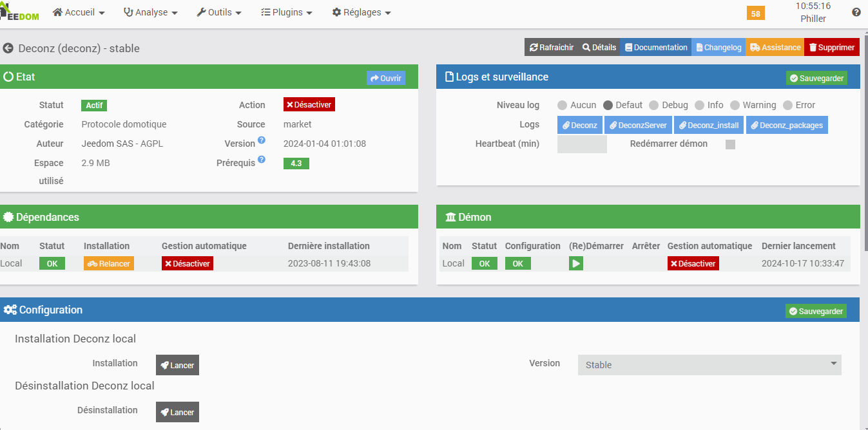Click the date 2024-10-17 10:33:47
868x430 pixels.
coord(803,263)
